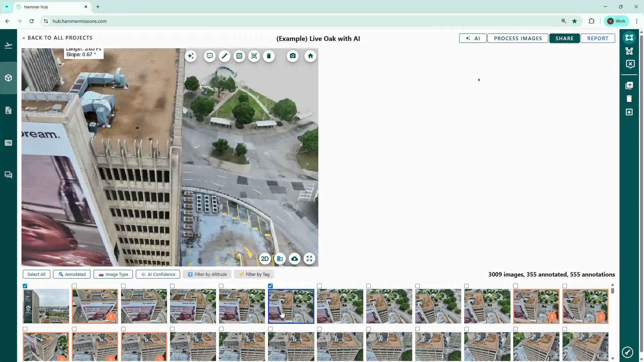Check the second thumbnail's checkbox
Viewport: 644px width, 362px height.
[x=74, y=286]
